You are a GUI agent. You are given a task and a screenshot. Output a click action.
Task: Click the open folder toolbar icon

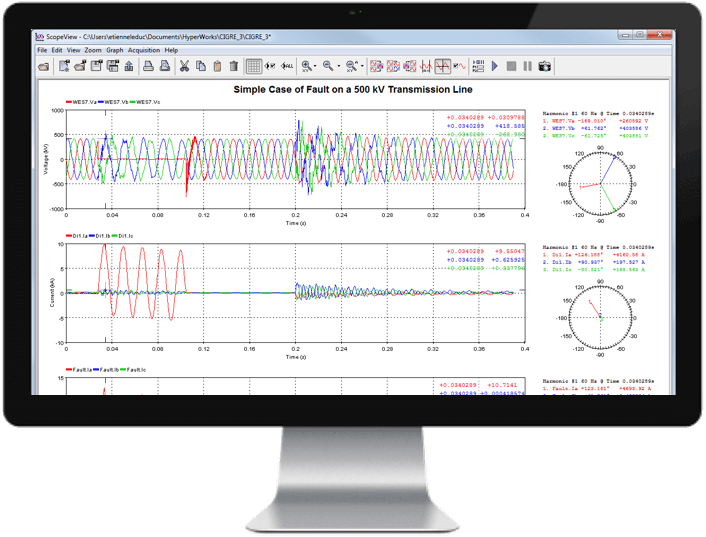tap(44, 67)
